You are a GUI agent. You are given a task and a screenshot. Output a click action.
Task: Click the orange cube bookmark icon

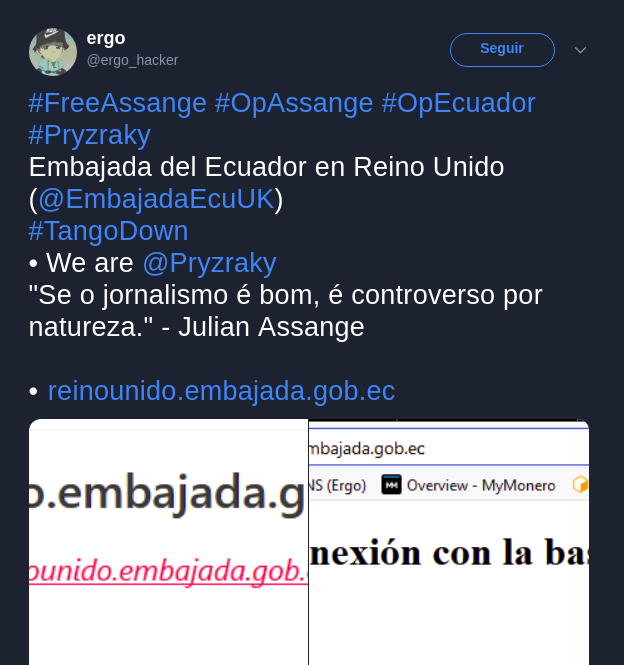580,484
